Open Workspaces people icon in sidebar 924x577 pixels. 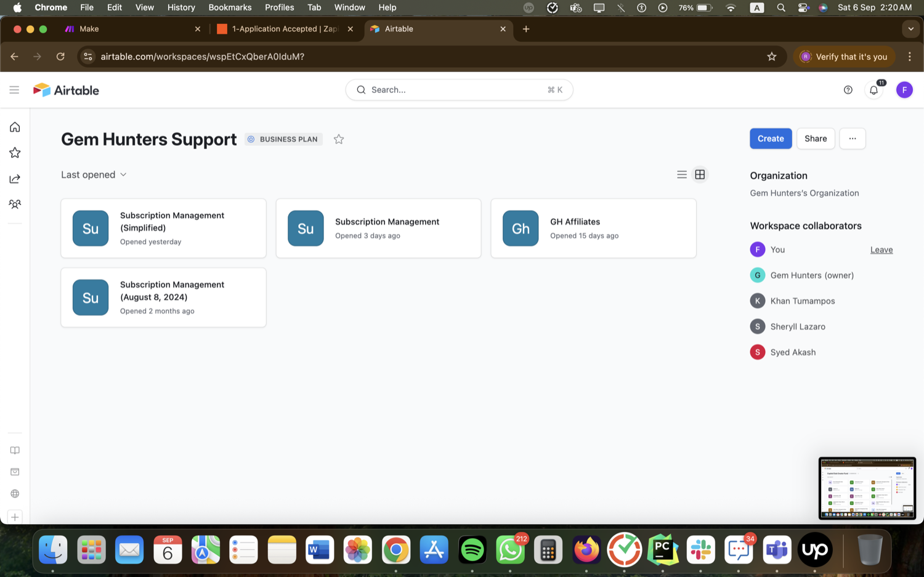[15, 204]
